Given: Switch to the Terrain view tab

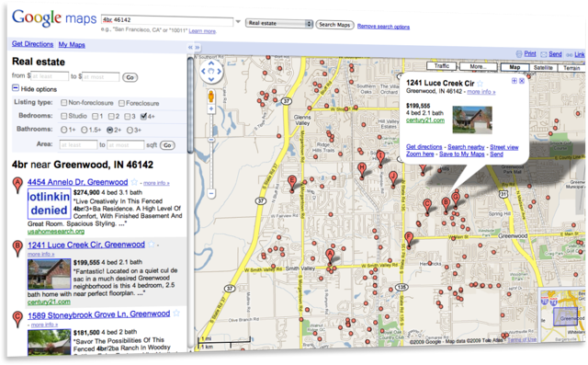Looking at the screenshot, I should point(571,68).
